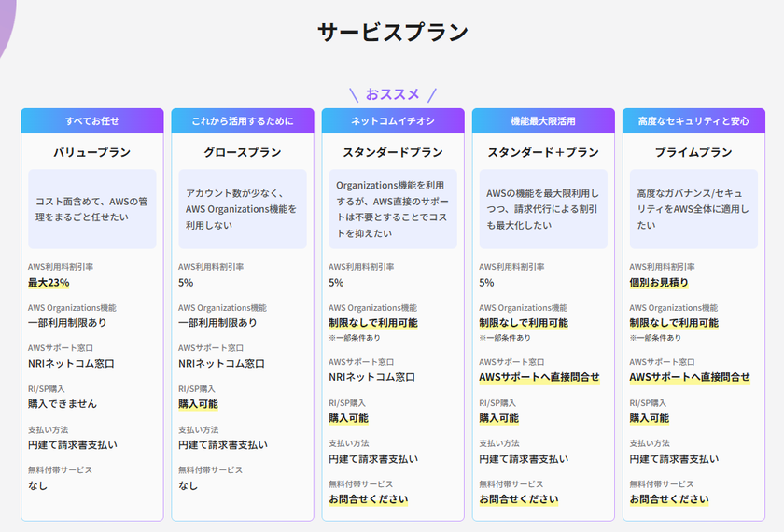This screenshot has width=784, height=532.
Task: Choose the プライムプラン plan title
Action: (x=693, y=152)
